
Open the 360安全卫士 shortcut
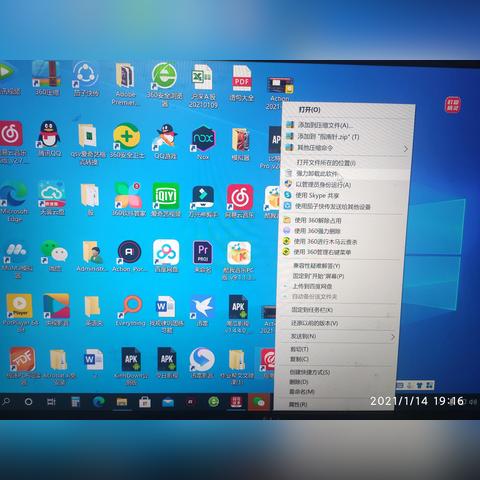[126, 137]
